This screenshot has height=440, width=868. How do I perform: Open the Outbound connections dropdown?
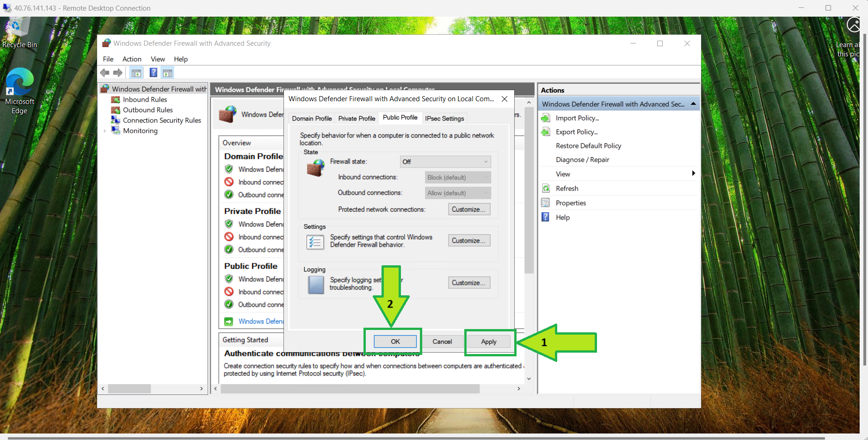pyautogui.click(x=458, y=193)
